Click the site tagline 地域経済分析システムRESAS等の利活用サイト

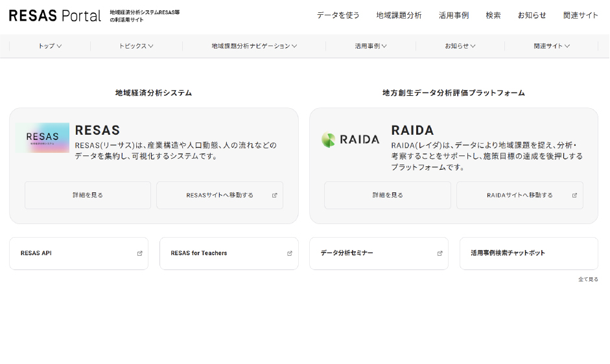[145, 16]
